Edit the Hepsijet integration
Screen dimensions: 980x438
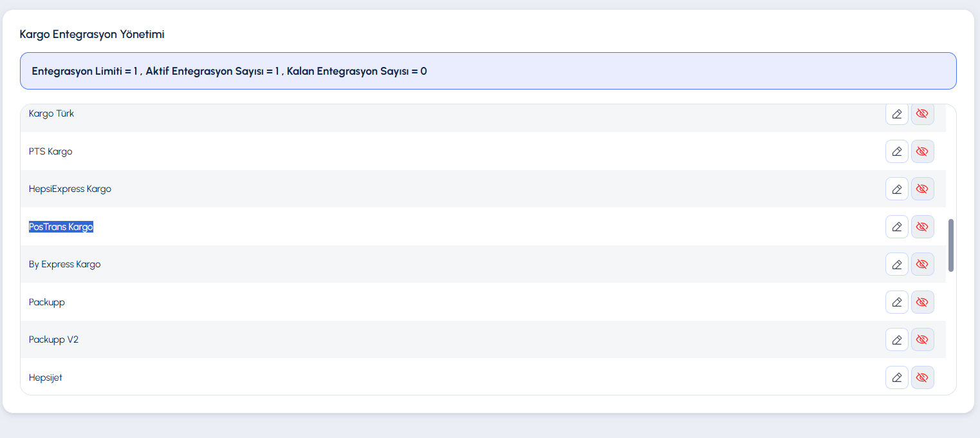point(897,377)
